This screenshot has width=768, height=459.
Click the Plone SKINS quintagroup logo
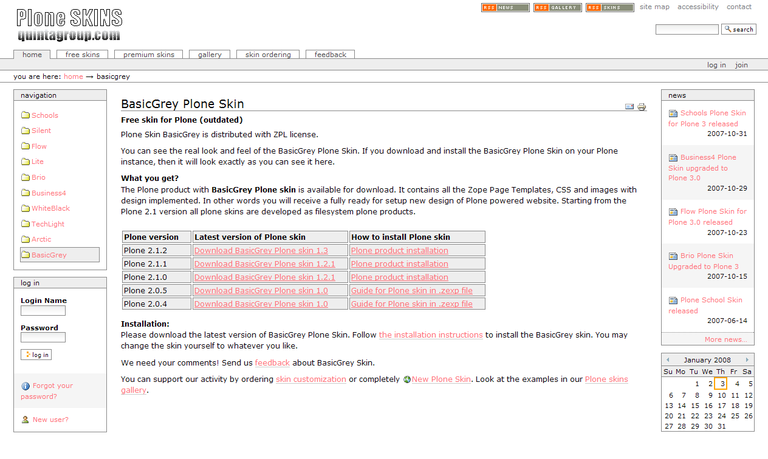click(69, 25)
